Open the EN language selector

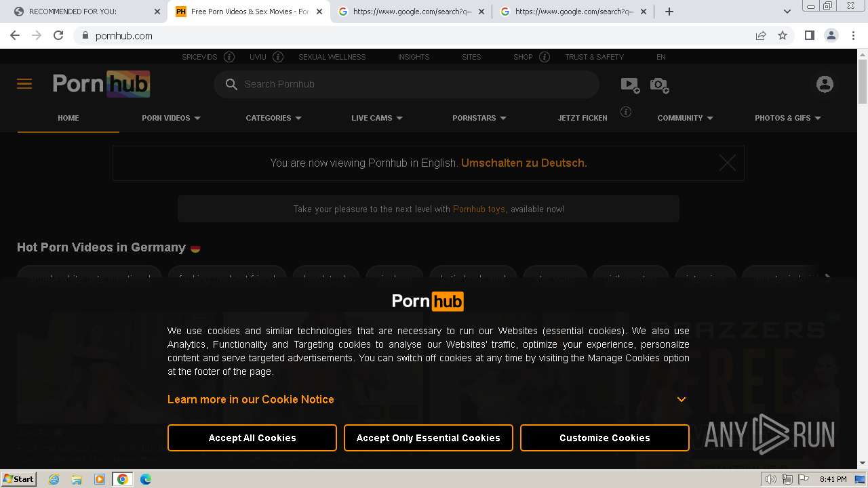660,57
